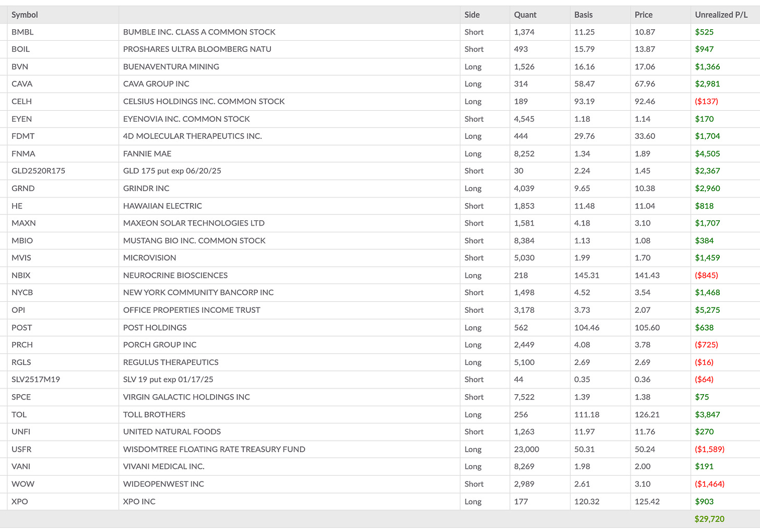Click the FANNIE MAE description
This screenshot has height=532, width=760.
[147, 153]
